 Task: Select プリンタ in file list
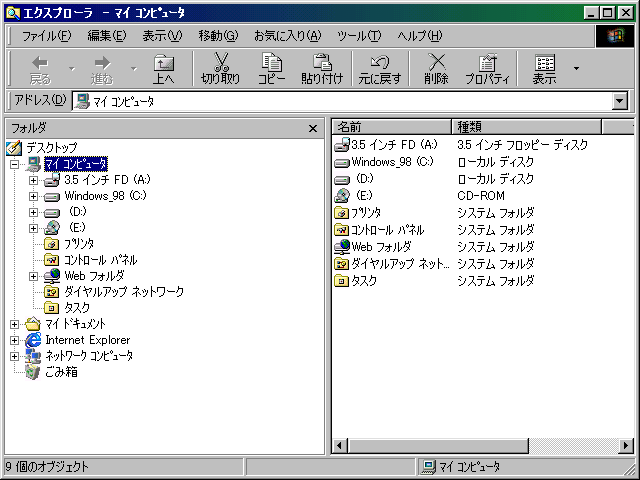click(366, 213)
